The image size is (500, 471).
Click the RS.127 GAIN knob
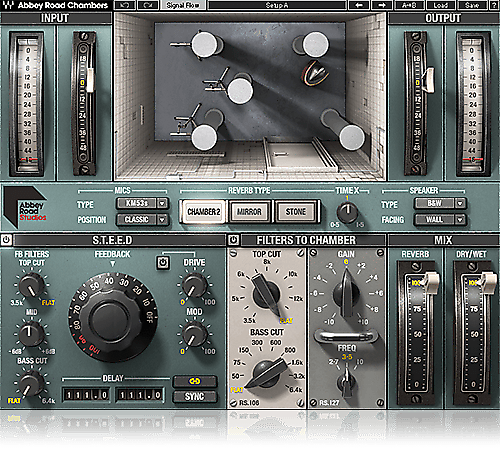(347, 293)
